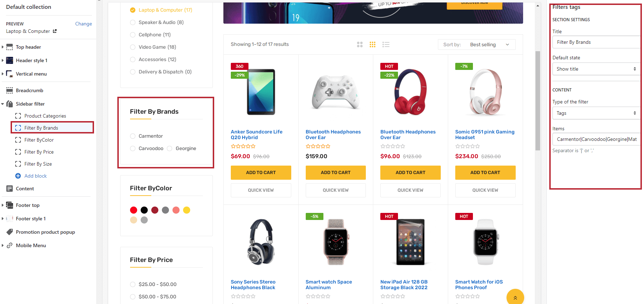This screenshot has width=644, height=304.
Task: Select the $25.00 - $50.00 price filter
Action: tap(133, 284)
